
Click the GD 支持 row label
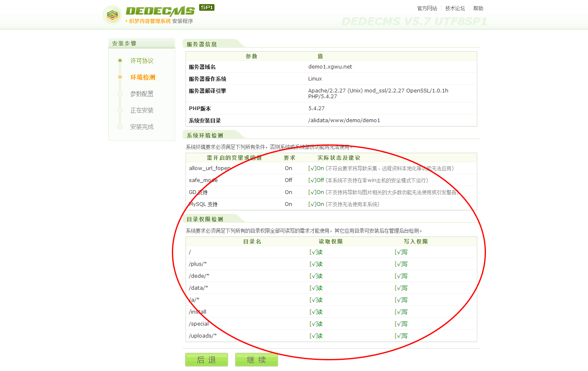click(x=198, y=192)
